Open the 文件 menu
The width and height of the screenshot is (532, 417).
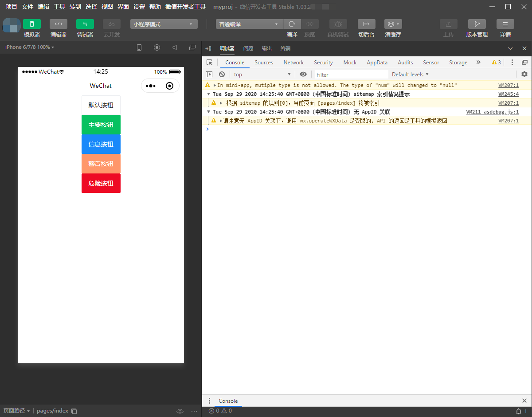27,7
